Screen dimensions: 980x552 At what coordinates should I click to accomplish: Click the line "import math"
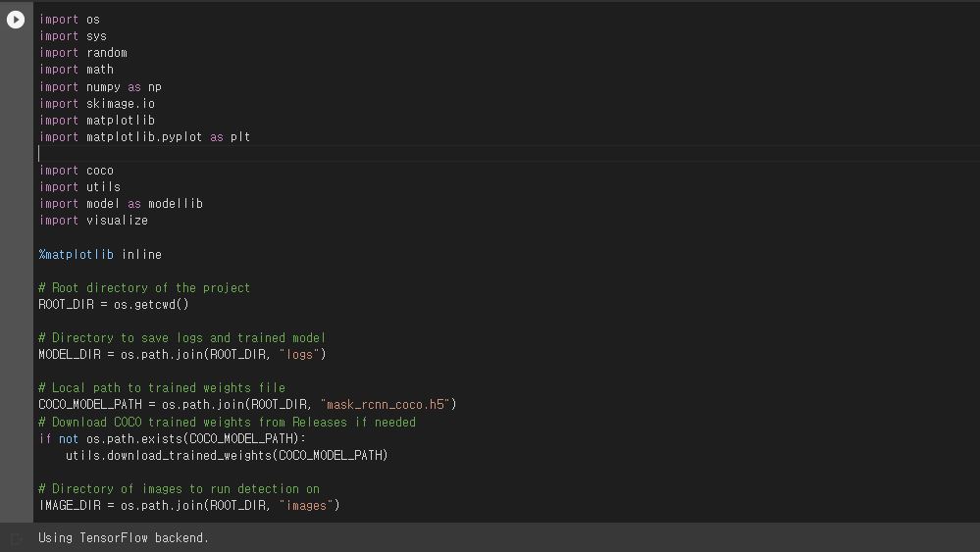(x=77, y=70)
